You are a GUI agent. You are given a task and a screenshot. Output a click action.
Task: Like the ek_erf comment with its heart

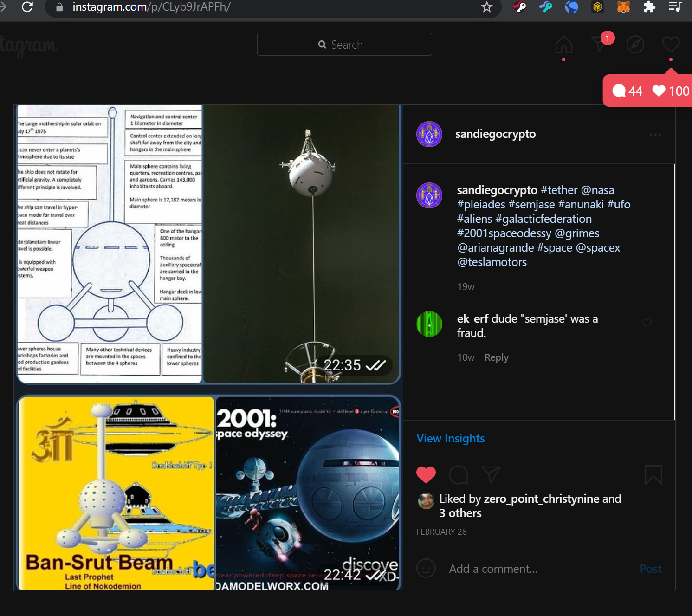click(647, 323)
